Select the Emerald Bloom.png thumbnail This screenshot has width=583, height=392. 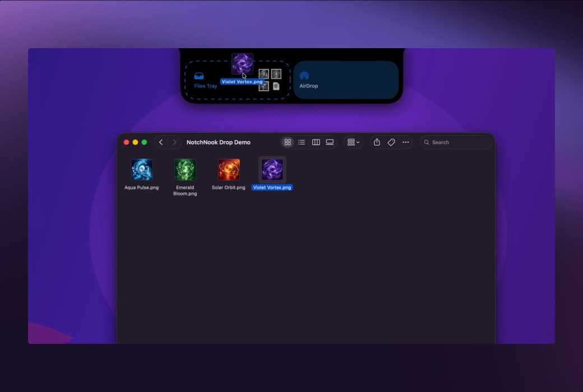point(185,170)
